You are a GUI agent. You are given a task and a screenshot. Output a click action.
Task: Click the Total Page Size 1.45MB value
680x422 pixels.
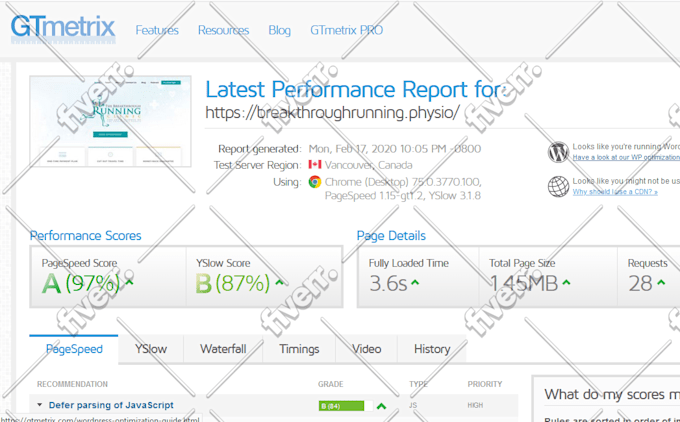pos(523,284)
